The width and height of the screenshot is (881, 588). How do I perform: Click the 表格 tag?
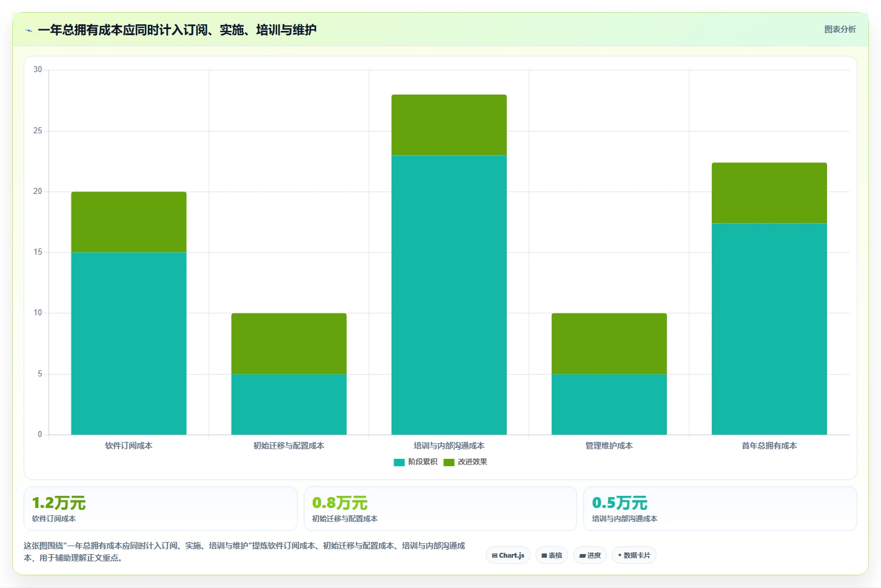pos(552,555)
